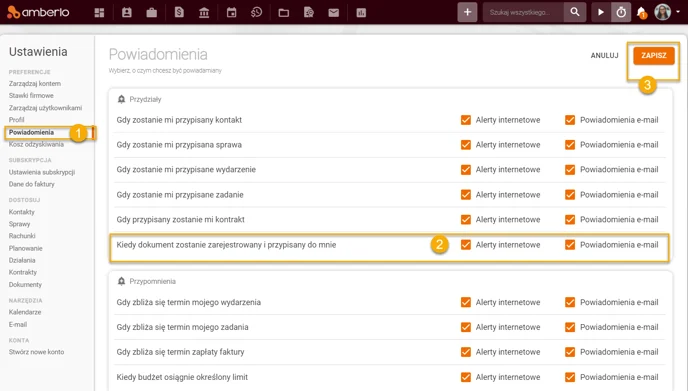Open the invoices dollar-document icon
This screenshot has height=391, width=688.
click(179, 13)
